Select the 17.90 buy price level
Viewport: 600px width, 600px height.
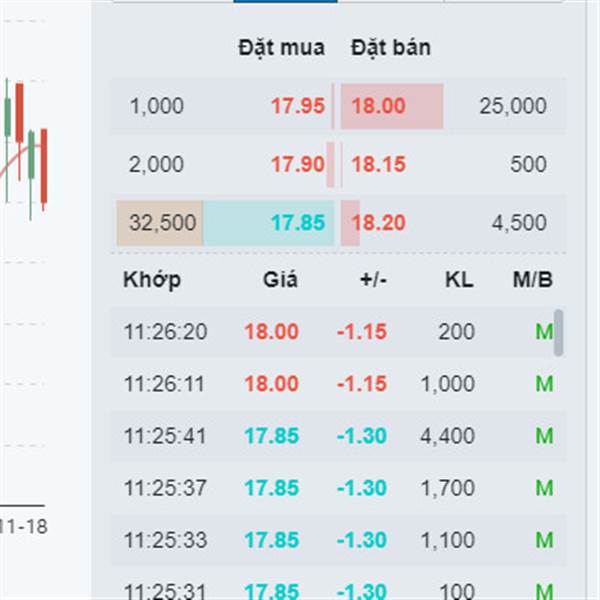point(297,165)
